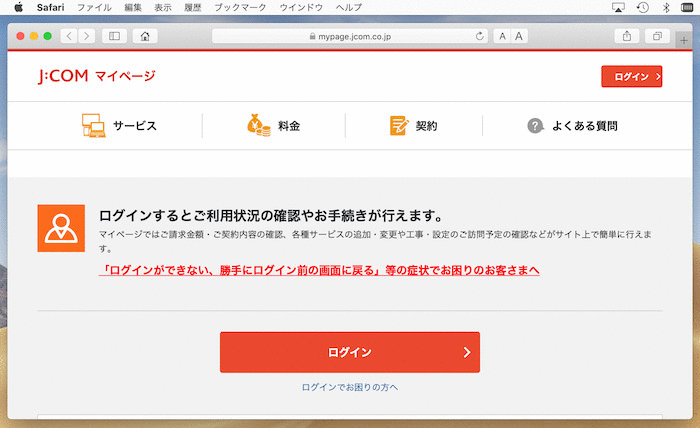Zoom Safari with the green button
This screenshot has height=428, width=700.
(48, 36)
